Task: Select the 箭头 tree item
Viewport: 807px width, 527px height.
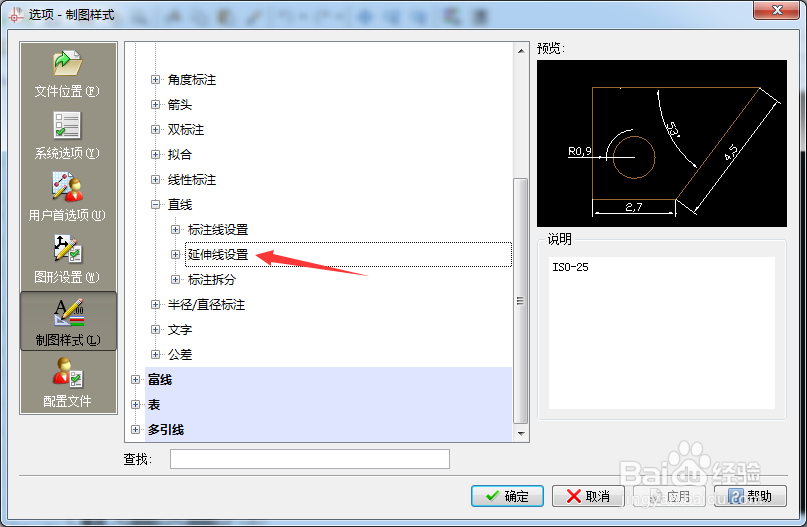Action: point(180,104)
